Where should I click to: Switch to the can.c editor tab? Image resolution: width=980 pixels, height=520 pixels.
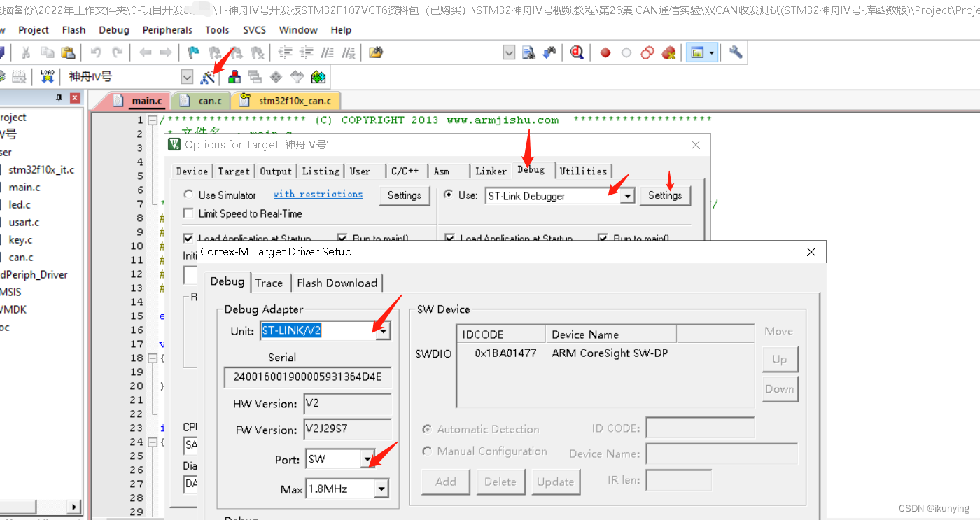[x=201, y=101]
